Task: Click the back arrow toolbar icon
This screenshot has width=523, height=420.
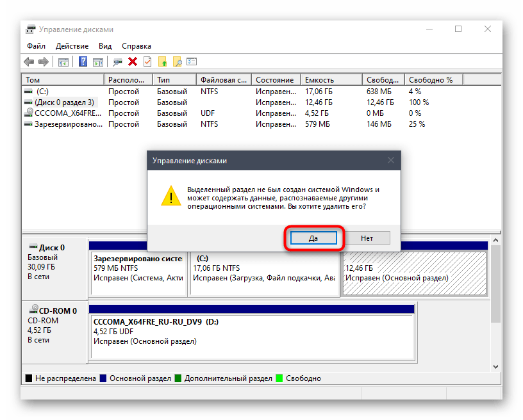Action: 29,62
